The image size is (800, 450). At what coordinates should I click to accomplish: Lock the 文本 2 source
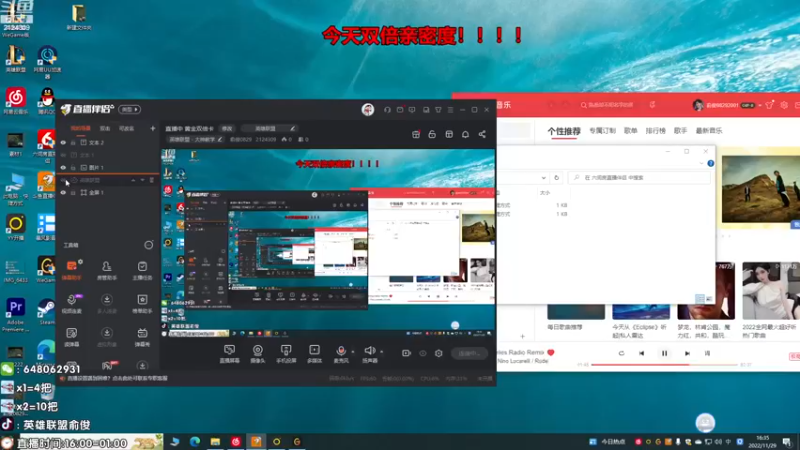(73, 143)
